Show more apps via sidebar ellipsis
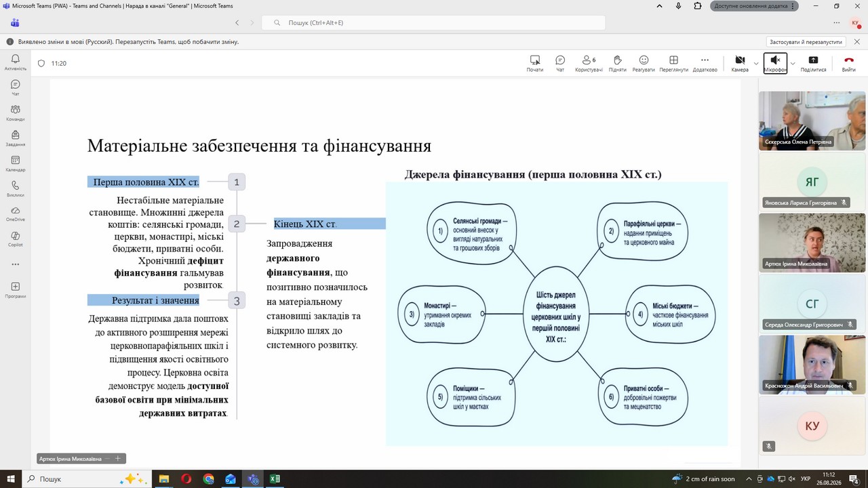The width and height of the screenshot is (868, 488). [15, 264]
